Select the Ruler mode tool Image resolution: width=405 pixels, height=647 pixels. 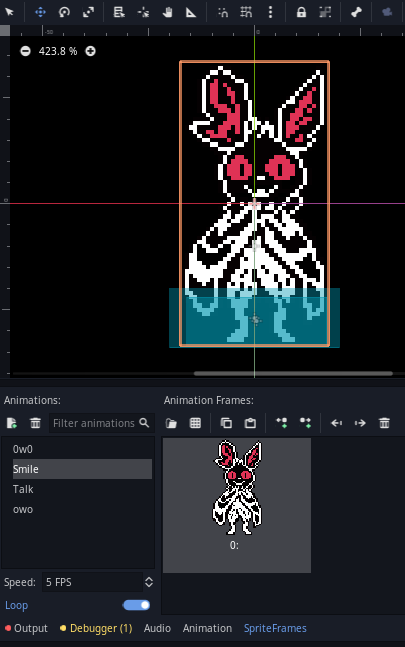point(191,12)
